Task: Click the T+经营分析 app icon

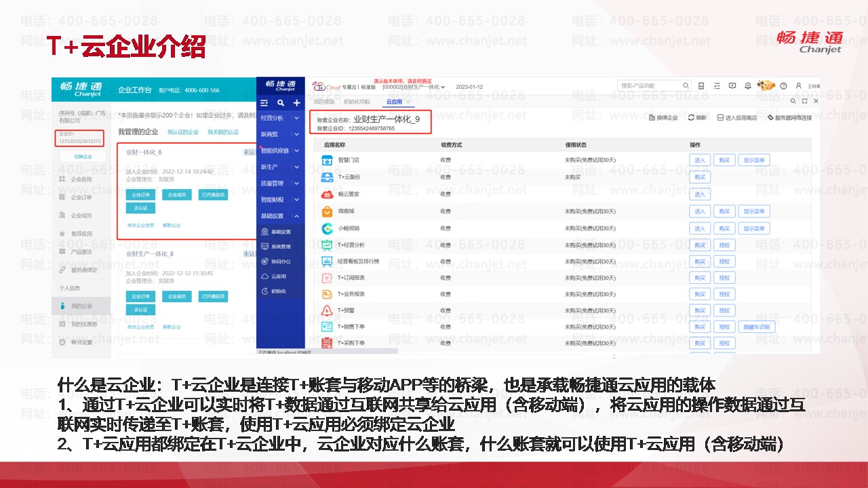Action: pos(327,245)
